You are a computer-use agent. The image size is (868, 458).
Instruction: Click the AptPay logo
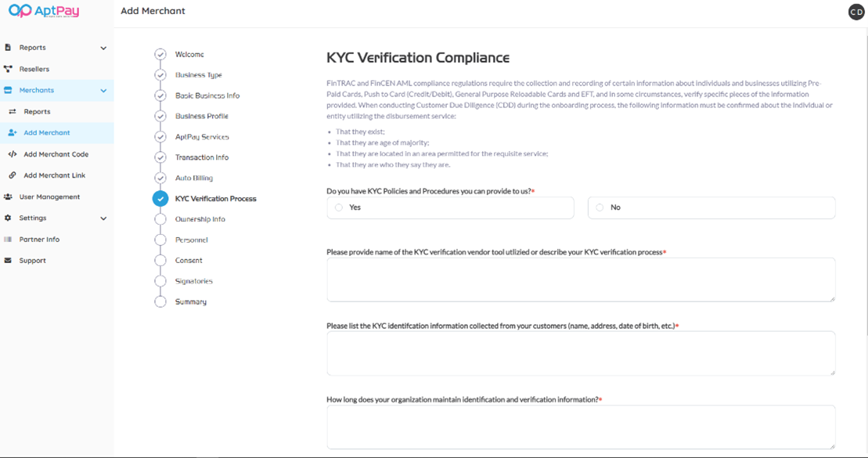point(43,11)
